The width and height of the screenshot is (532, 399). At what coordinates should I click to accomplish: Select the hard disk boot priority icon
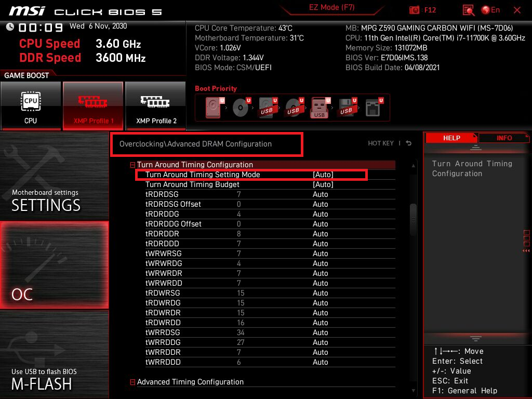[x=215, y=108]
